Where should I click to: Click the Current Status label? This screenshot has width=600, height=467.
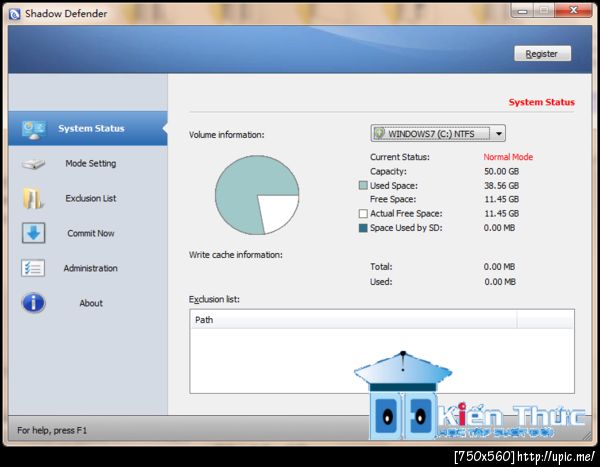pos(400,157)
